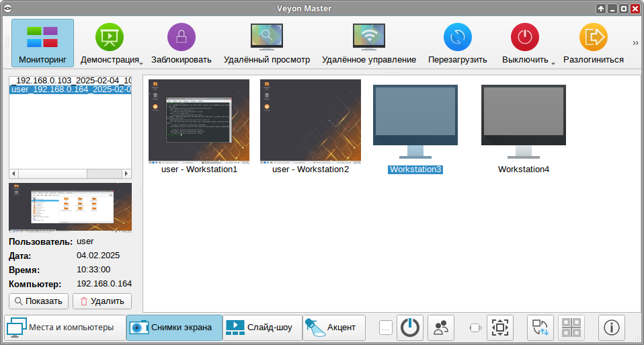644x345 pixels.
Task: Launch Удалённое управление remote control
Action: (x=369, y=43)
